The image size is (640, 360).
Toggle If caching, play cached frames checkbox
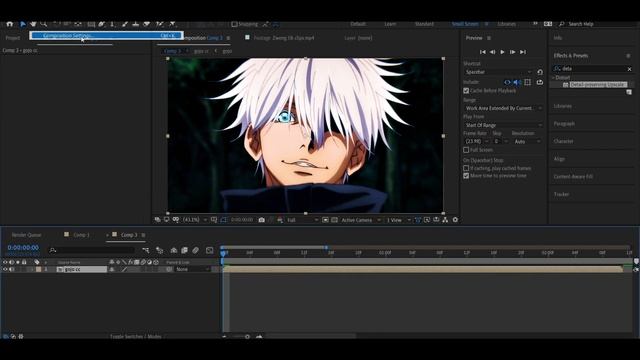click(466, 168)
